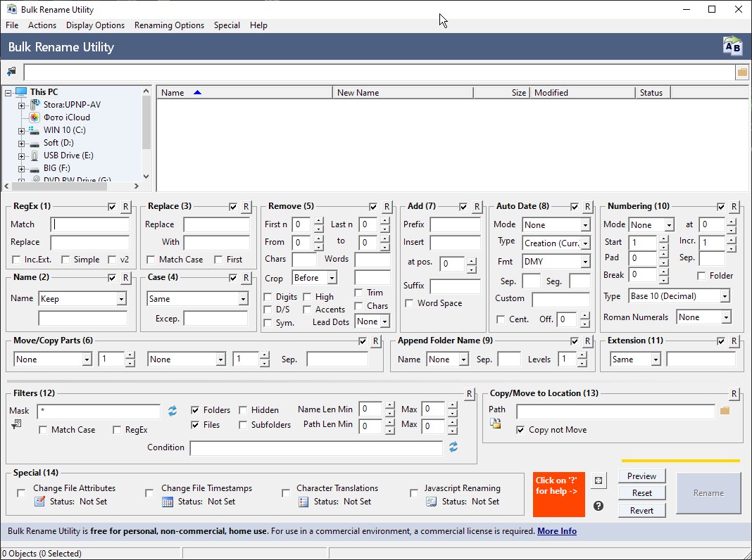Click the Bulk Rename Utility AB logo icon
752x560 pixels.
[x=732, y=46]
